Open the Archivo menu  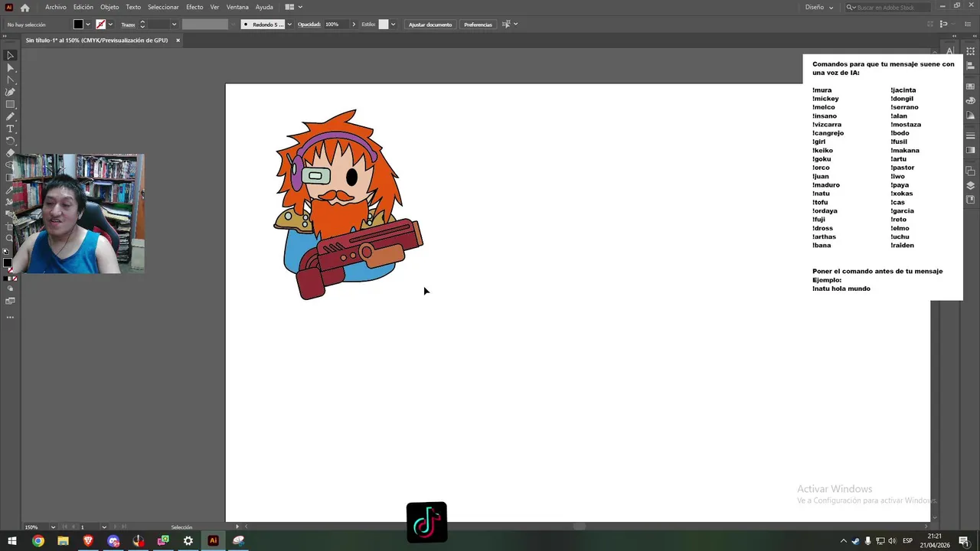[55, 7]
